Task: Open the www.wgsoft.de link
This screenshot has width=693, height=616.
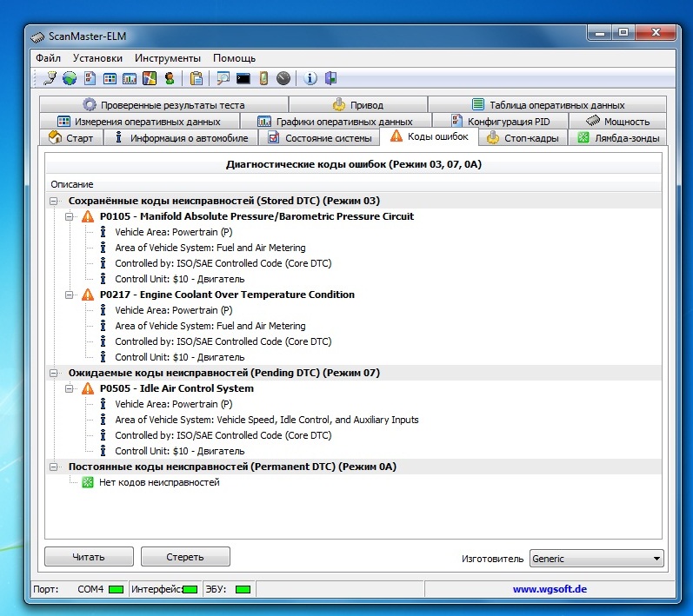Action: point(549,589)
